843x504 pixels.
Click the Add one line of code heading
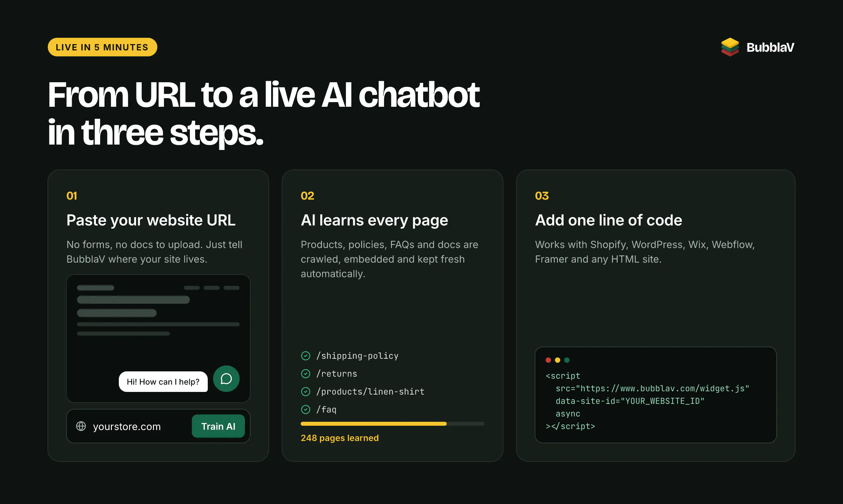[x=608, y=220]
